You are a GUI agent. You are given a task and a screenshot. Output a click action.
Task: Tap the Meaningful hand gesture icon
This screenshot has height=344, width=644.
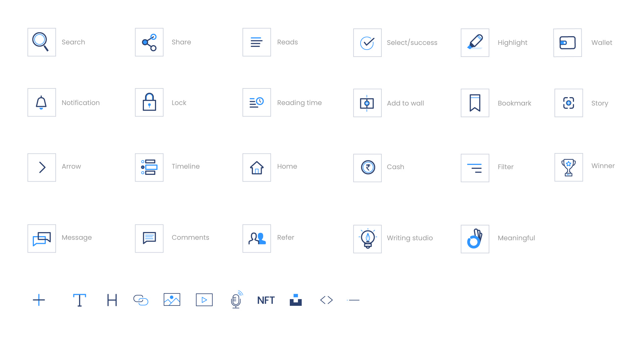click(475, 239)
